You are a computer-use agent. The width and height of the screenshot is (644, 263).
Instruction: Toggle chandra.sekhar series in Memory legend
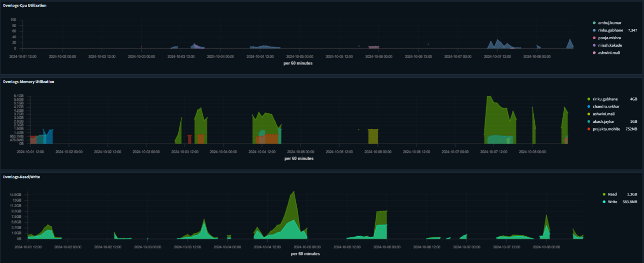coord(611,107)
